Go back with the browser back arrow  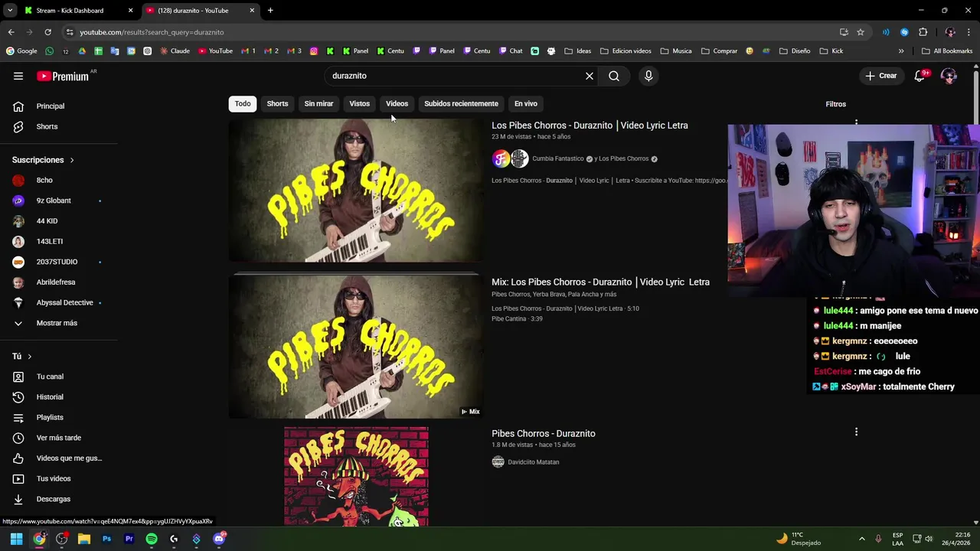(11, 32)
